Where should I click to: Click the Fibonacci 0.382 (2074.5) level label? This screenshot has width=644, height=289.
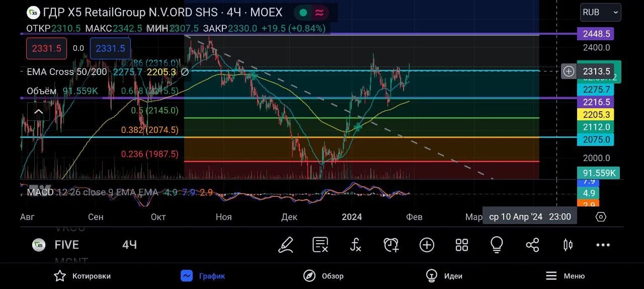[150, 130]
